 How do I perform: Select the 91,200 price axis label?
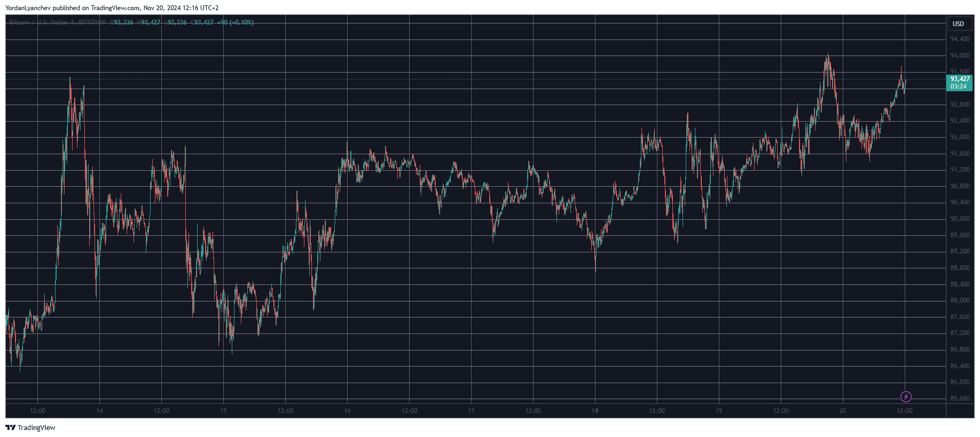(960, 170)
